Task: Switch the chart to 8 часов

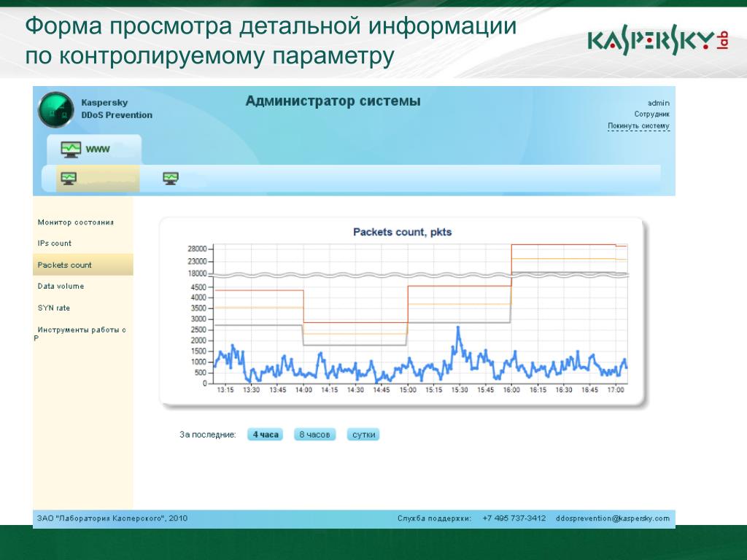Action: point(315,435)
